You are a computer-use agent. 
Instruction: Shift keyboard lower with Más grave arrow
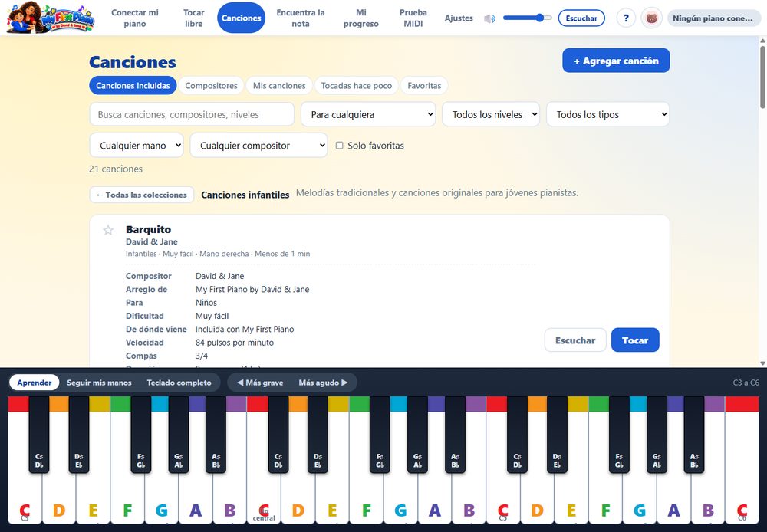[260, 383]
